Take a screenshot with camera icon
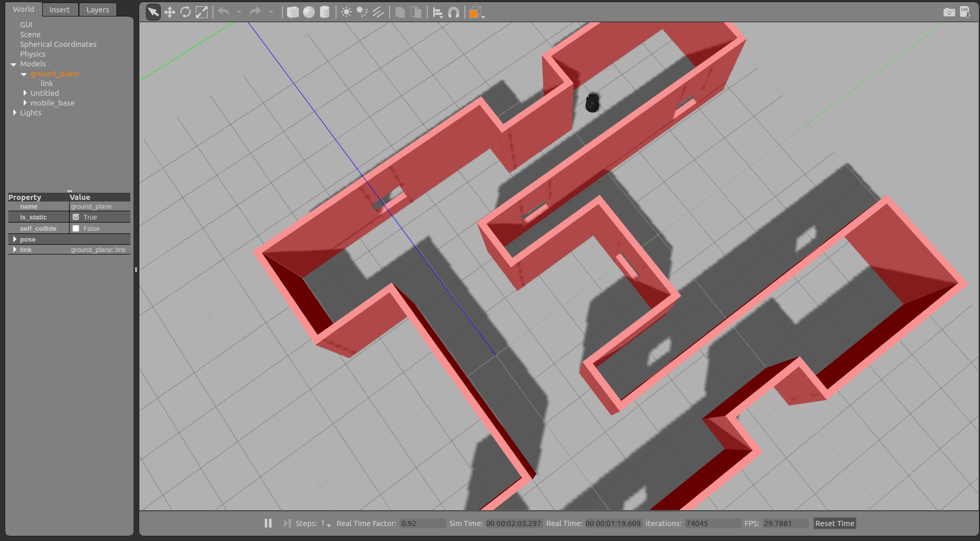This screenshot has height=541, width=980. 949,12
